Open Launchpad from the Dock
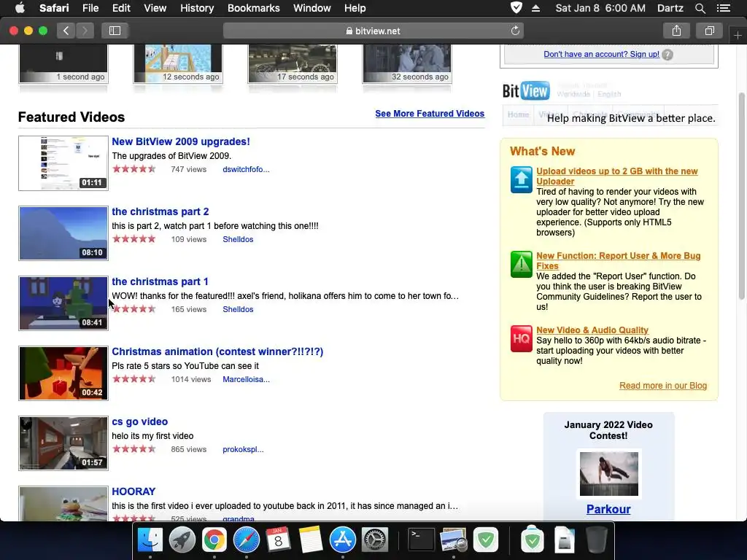The width and height of the screenshot is (747, 560). coord(182,540)
